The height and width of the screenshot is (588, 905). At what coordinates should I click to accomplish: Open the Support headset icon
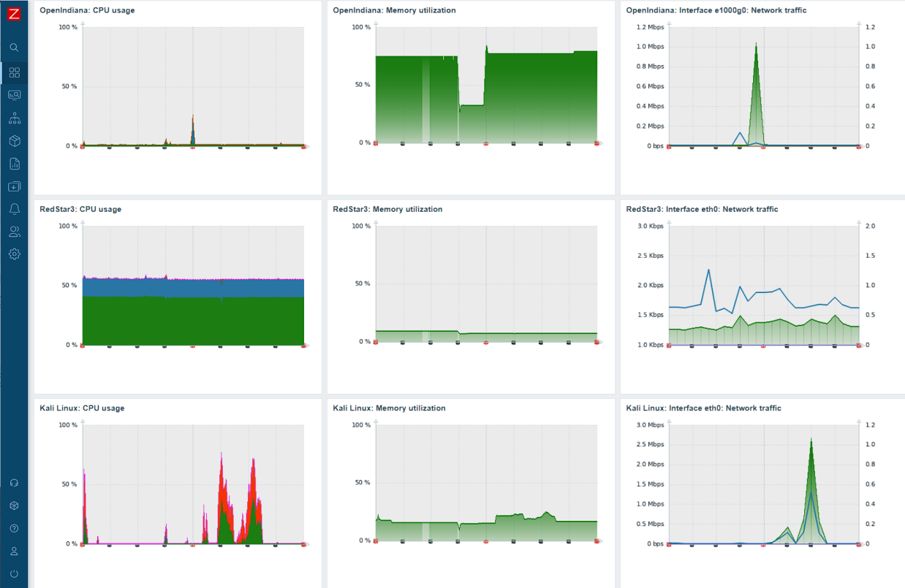point(14,483)
